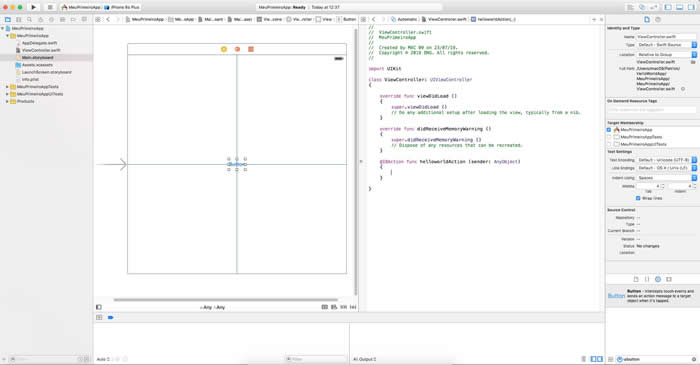Show the Quick Help inspector
The image size is (700, 365).
658,20
